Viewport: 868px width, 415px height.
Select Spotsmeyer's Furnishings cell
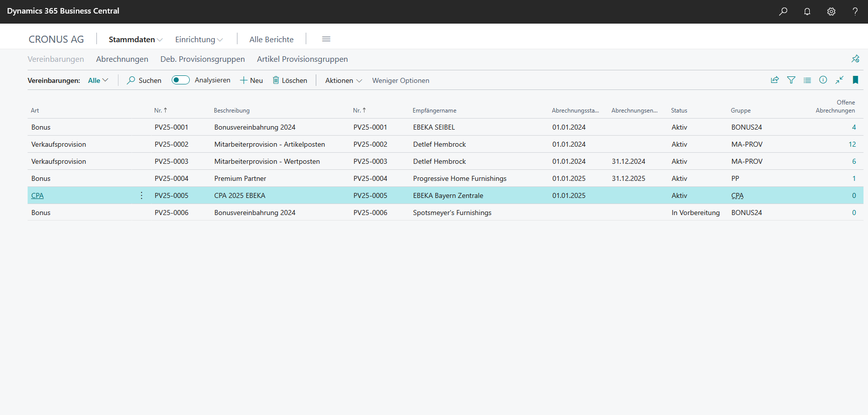[x=452, y=213]
